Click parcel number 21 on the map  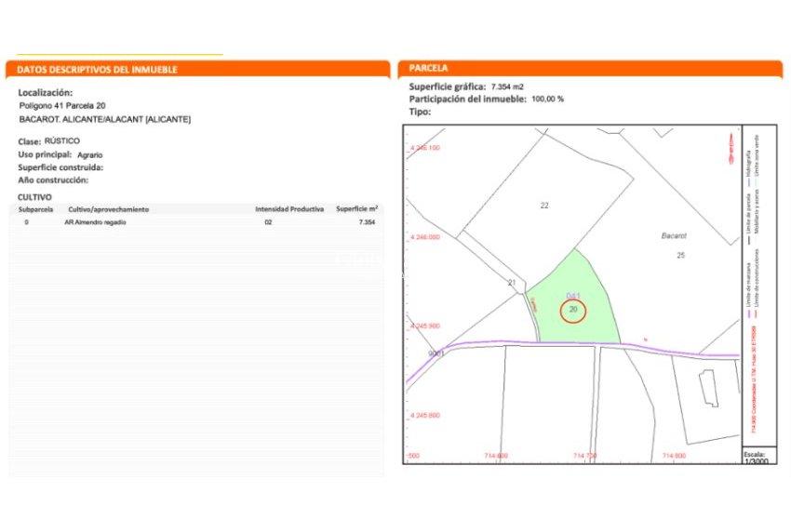pyautogui.click(x=511, y=282)
